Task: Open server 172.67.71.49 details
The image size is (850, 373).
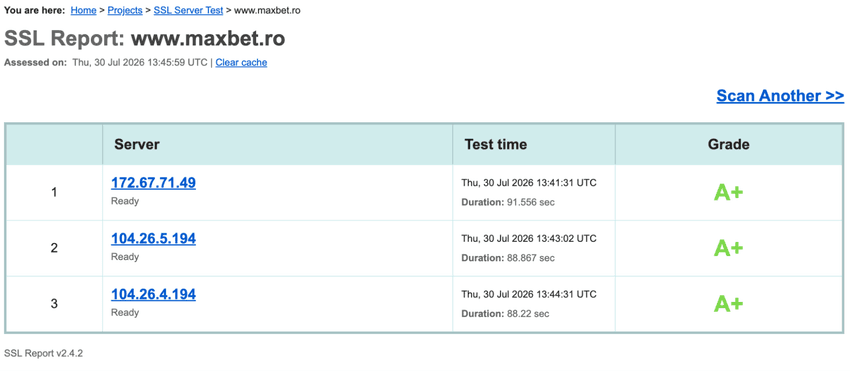Action: click(x=153, y=183)
